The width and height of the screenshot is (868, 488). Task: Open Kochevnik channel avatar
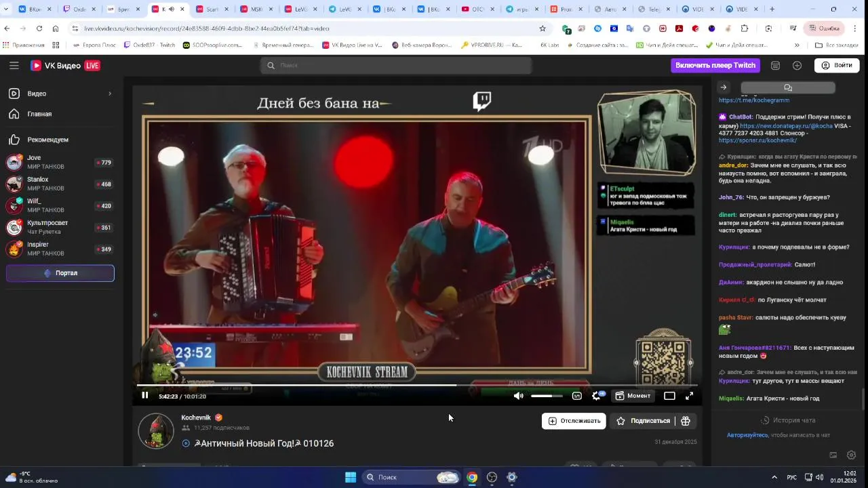(x=156, y=430)
